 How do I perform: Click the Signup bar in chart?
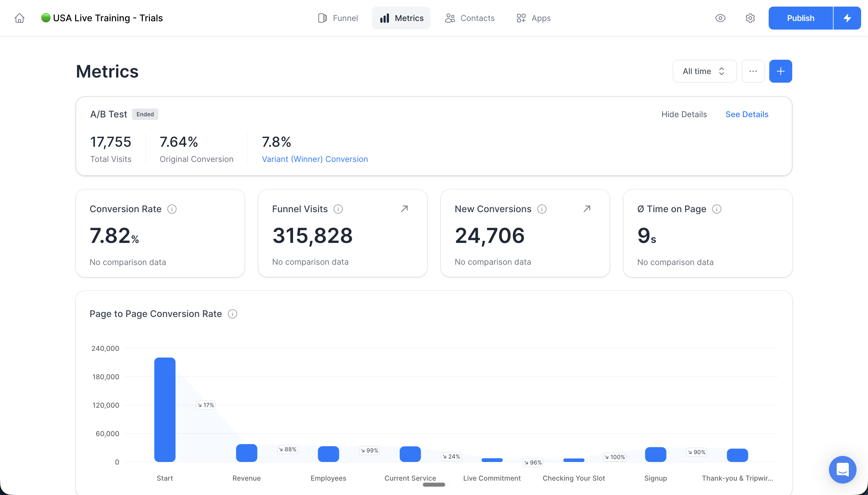pos(655,454)
